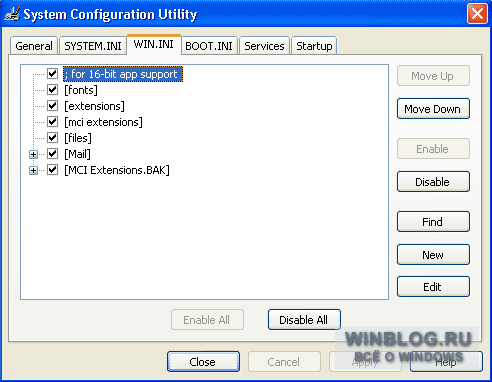Click the Disable button
The image size is (492, 382).
(x=433, y=182)
